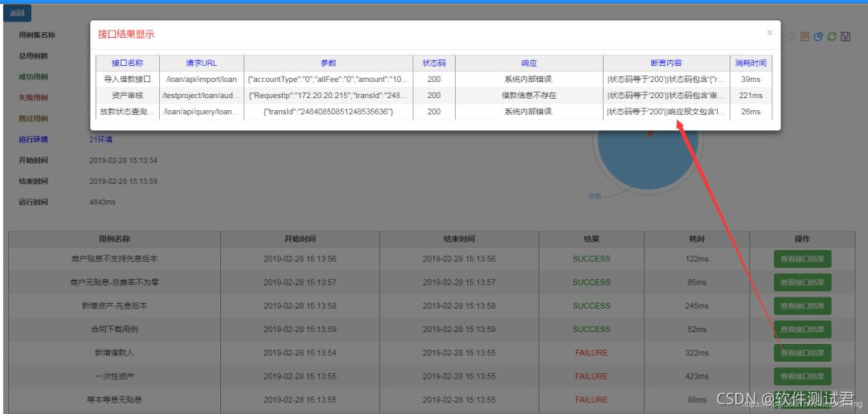Open 查看接口结果 for 新增借款人
The width and height of the screenshot is (868, 414).
tap(802, 353)
